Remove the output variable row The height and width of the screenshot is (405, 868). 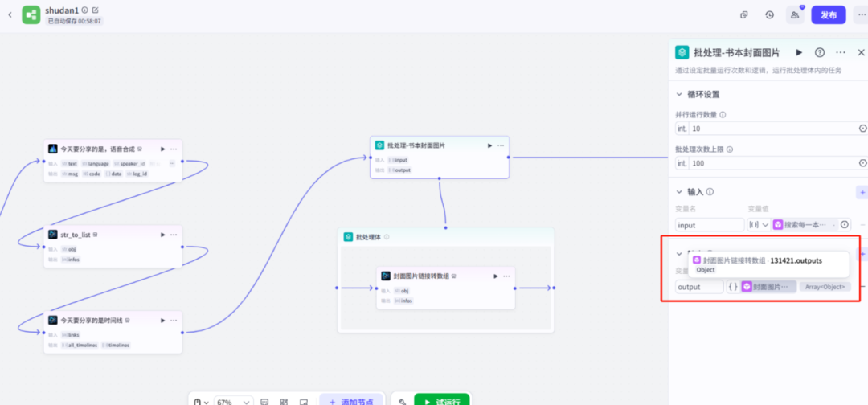coord(862,287)
